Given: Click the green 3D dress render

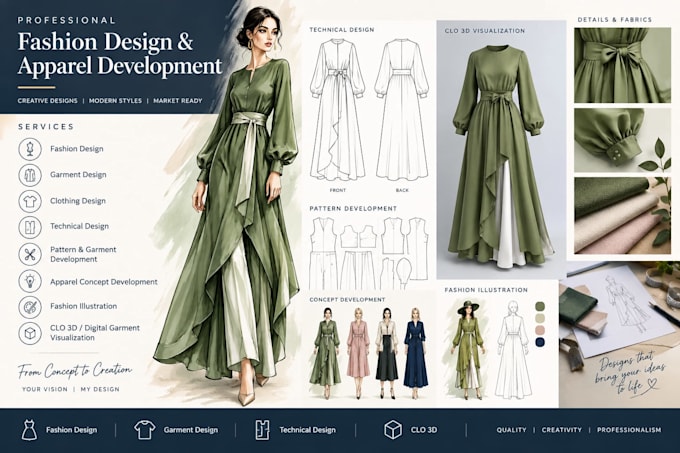Looking at the screenshot, I should pyautogui.click(x=500, y=156).
